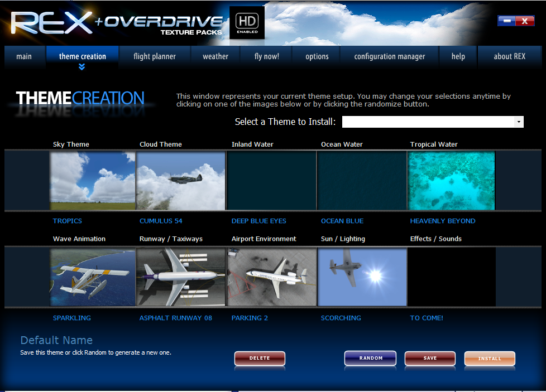Choose the Airport Environment Parking 2 image
This screenshot has height=392, width=546.
click(x=271, y=277)
